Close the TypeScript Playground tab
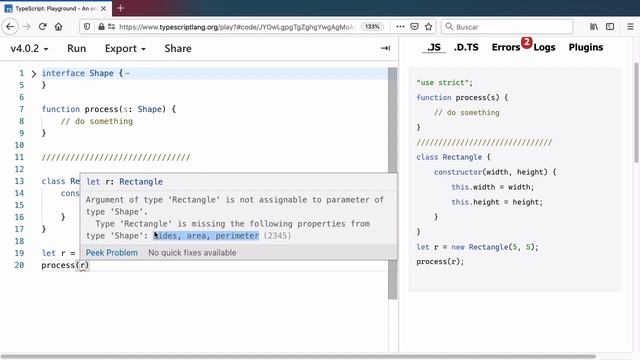The height and width of the screenshot is (360, 640). pyautogui.click(x=104, y=8)
